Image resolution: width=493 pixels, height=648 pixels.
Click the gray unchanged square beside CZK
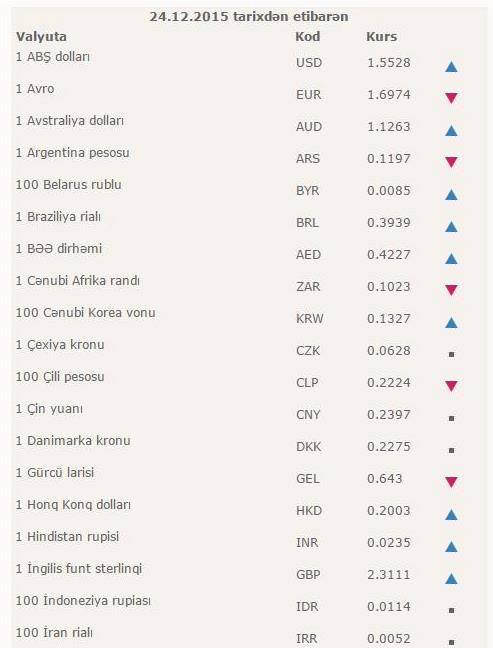[x=451, y=354]
